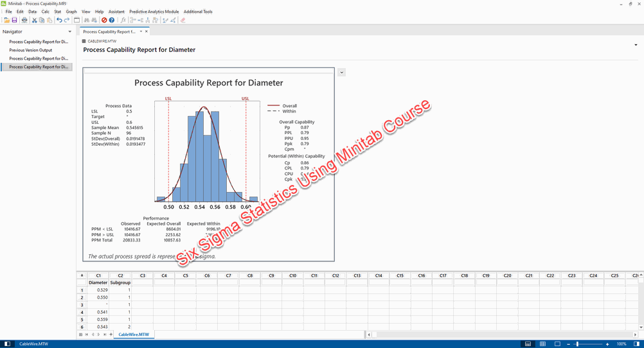Screen dimensions: 644x348
Task: Open the Navigator dropdown arrow
Action: pos(69,31)
